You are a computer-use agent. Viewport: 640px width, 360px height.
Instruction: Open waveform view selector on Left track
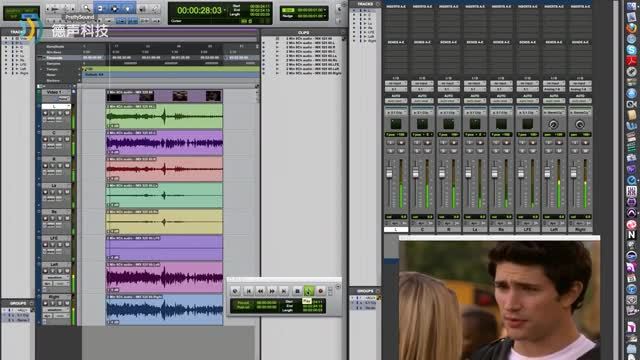(x=54, y=278)
